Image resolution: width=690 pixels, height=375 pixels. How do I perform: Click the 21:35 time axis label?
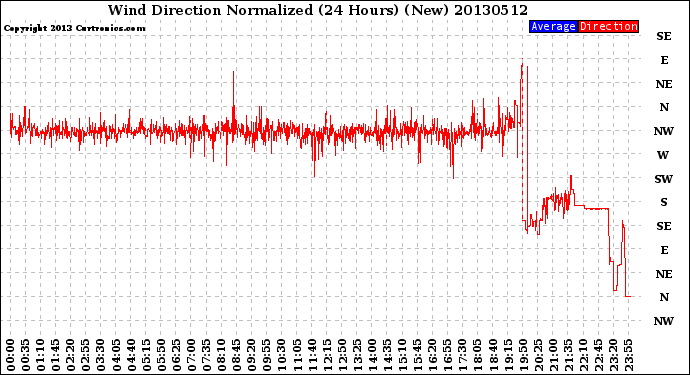[x=568, y=355]
